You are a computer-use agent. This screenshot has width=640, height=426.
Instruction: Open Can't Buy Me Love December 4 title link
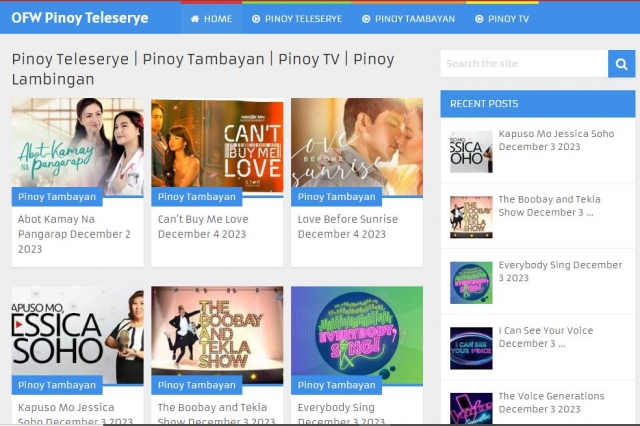click(x=203, y=226)
